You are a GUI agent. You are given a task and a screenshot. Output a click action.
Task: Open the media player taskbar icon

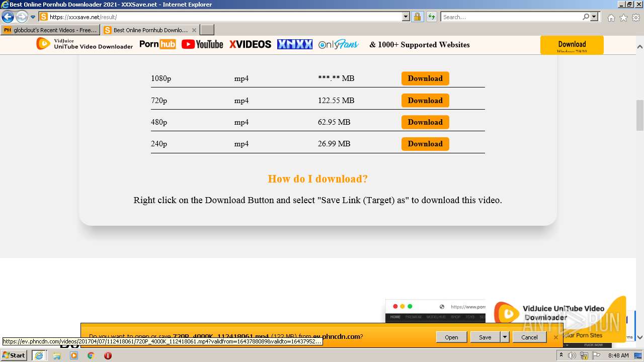[74, 355]
